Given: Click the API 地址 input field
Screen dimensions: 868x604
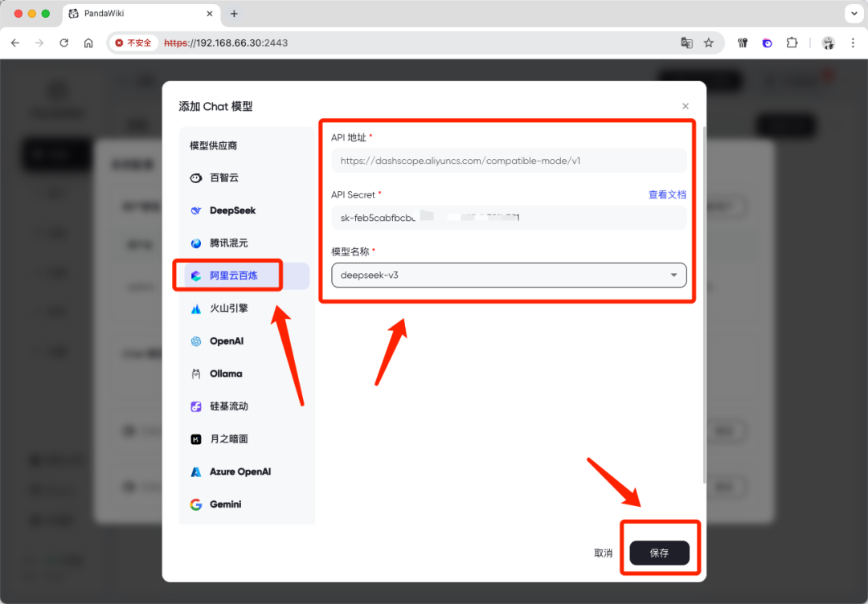Looking at the screenshot, I should pyautogui.click(x=509, y=161).
